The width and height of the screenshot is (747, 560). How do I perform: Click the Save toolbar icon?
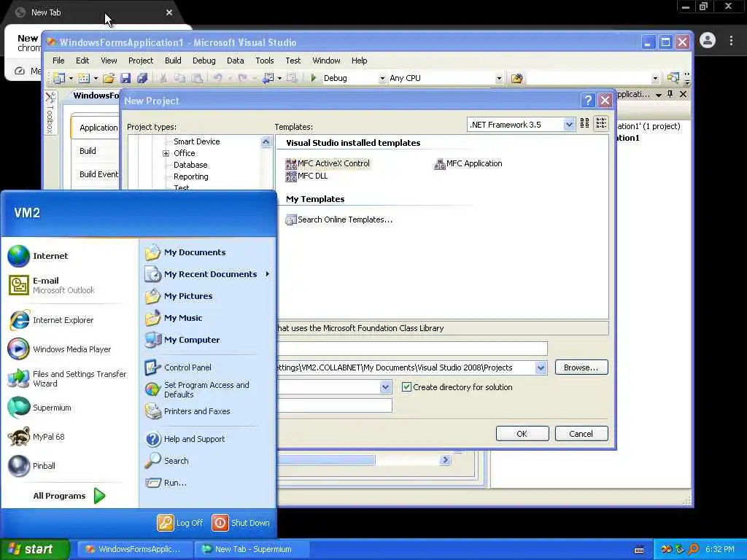pos(125,78)
